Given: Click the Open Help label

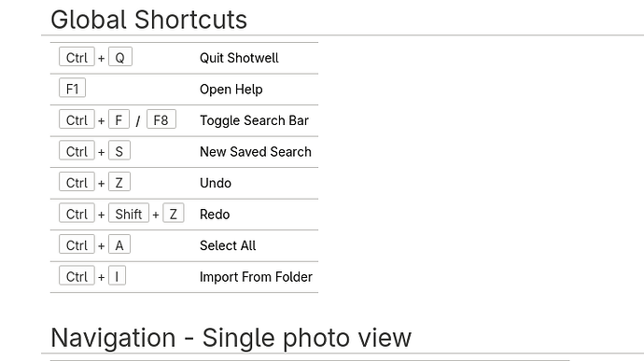Looking at the screenshot, I should click(231, 90).
